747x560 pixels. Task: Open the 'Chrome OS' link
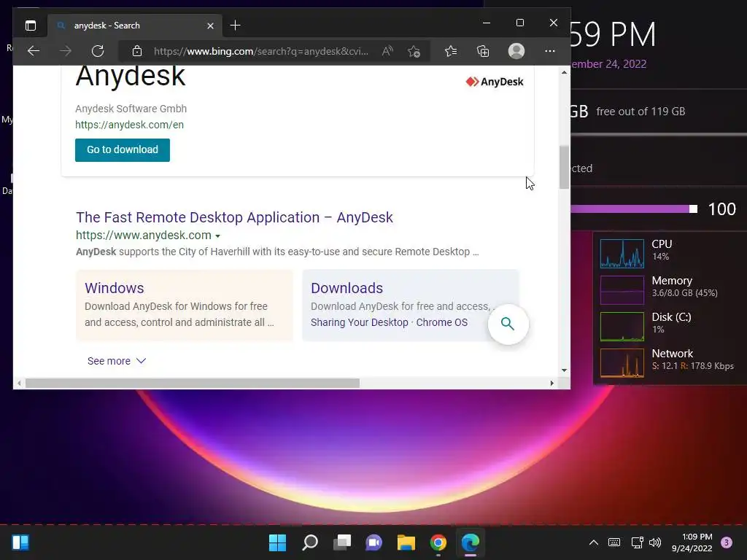point(441,322)
